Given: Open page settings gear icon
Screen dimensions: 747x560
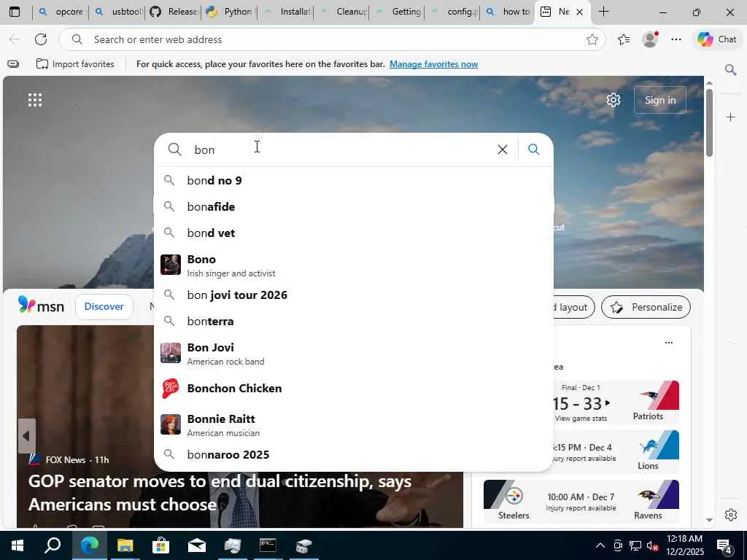Looking at the screenshot, I should (614, 100).
